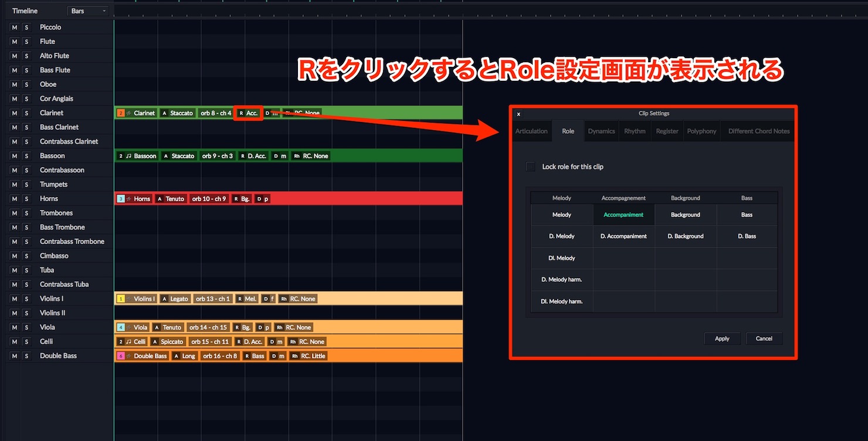Click the Clarinet clip's orb 8 - ch 4 tag
The image size is (868, 441).
[216, 113]
